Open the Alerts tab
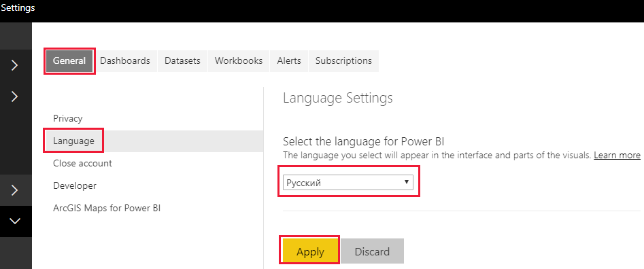The height and width of the screenshot is (269, 644). pos(289,61)
